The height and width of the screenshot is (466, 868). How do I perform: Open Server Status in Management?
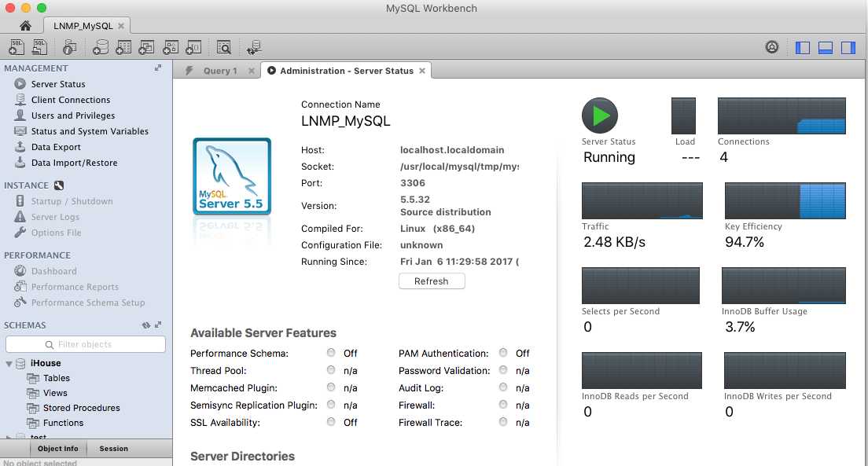tap(58, 84)
